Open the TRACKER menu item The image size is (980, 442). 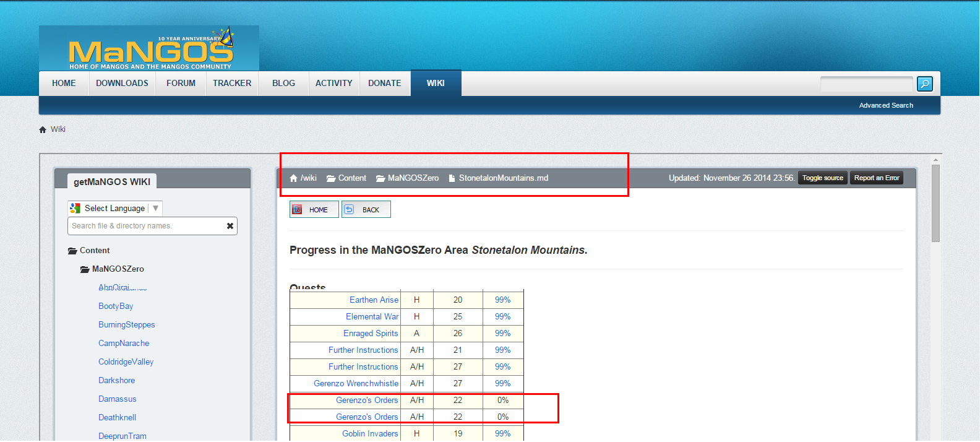pyautogui.click(x=232, y=84)
